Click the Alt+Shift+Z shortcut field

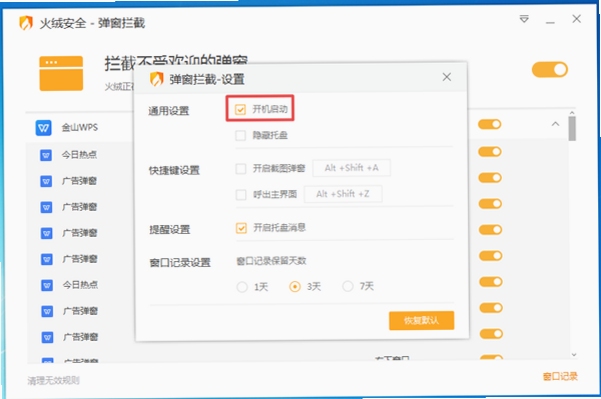[343, 194]
